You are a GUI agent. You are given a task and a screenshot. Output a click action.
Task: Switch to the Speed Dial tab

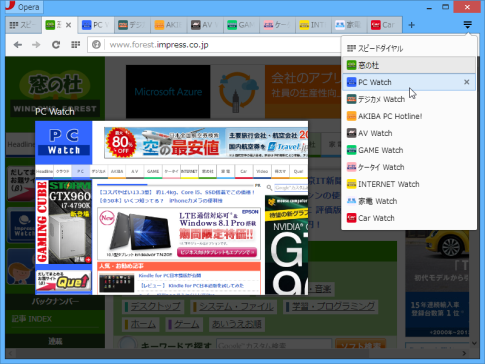23,25
